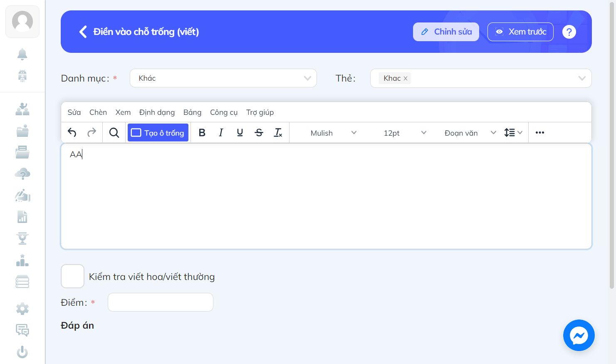The height and width of the screenshot is (364, 616).
Task: Toggle italic formatting
Action: (221, 133)
